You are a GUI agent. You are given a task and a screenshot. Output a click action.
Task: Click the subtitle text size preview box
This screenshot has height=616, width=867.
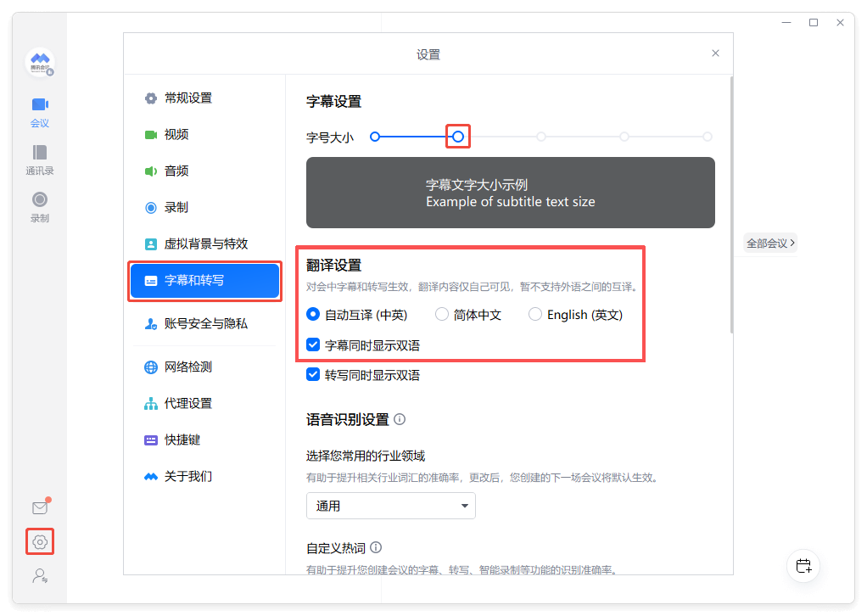(x=511, y=193)
